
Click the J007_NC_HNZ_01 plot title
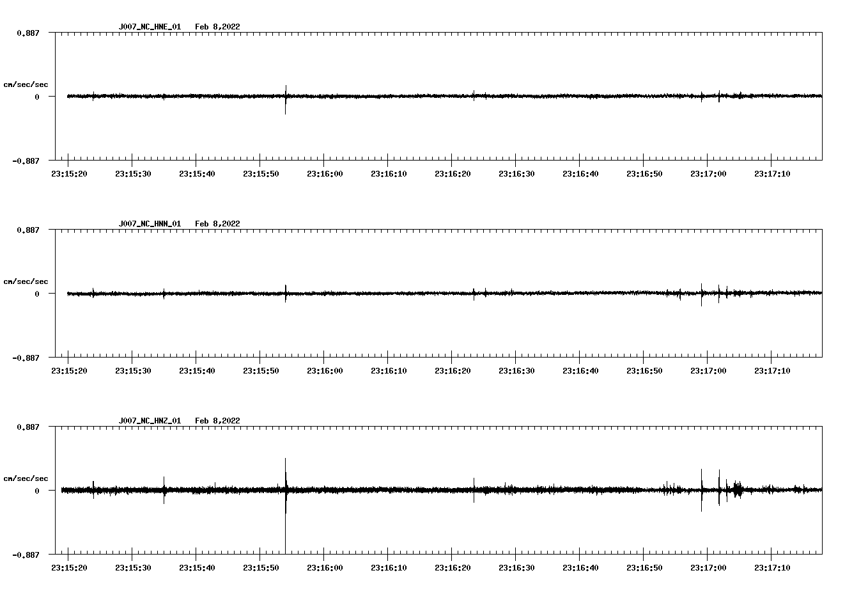tap(150, 421)
